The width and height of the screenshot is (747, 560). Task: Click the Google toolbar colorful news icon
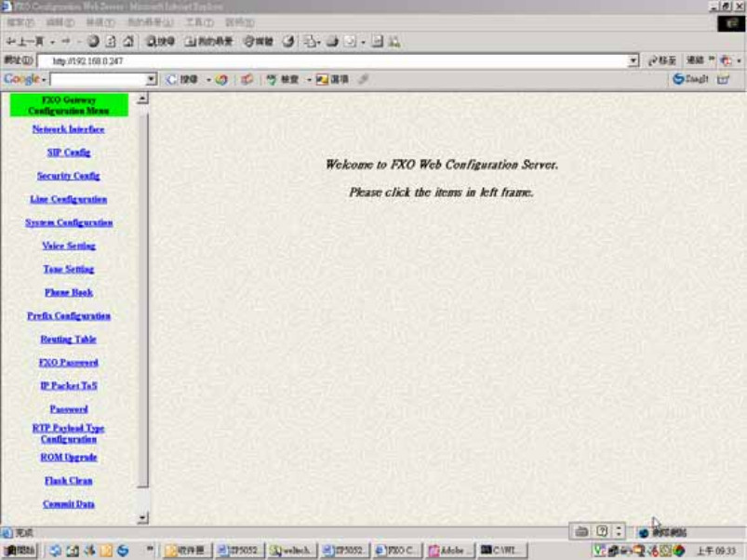[221, 79]
